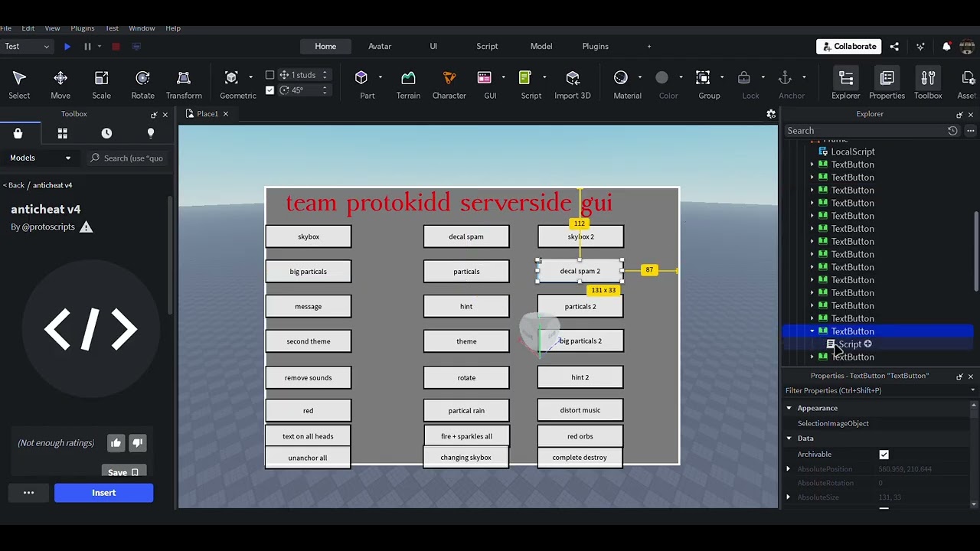Open the Help menu
Image resolution: width=980 pixels, height=551 pixels.
click(173, 28)
